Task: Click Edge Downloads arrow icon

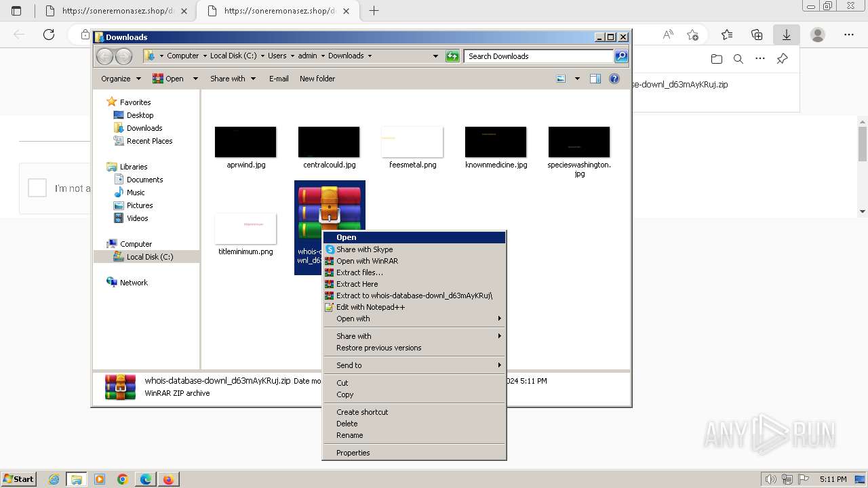Action: (x=787, y=35)
